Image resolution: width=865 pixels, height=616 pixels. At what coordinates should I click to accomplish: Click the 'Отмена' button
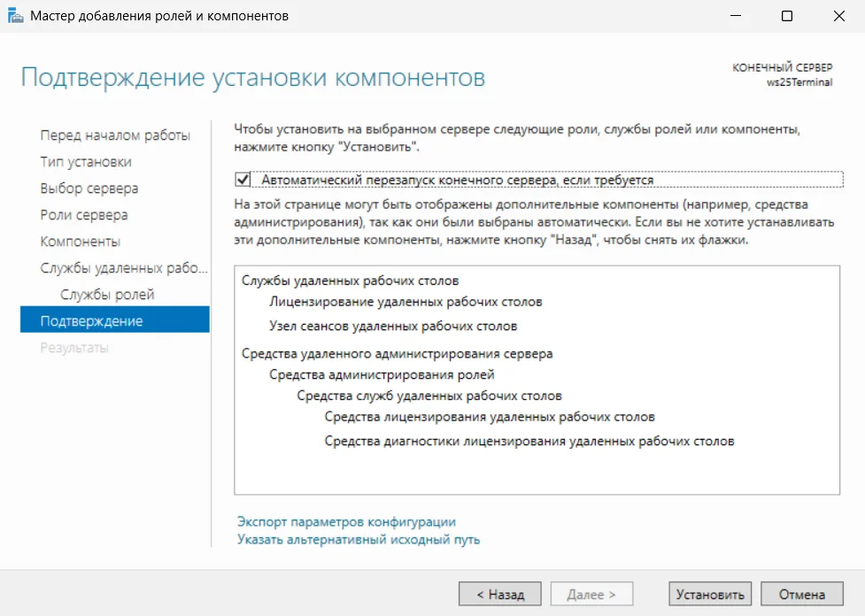[802, 594]
